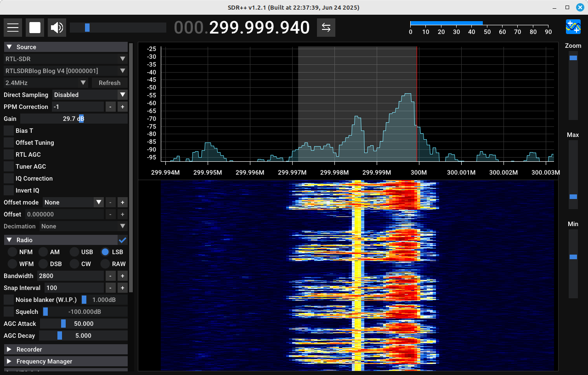
Task: Enable the Tuner AGC checkbox
Action: click(9, 166)
